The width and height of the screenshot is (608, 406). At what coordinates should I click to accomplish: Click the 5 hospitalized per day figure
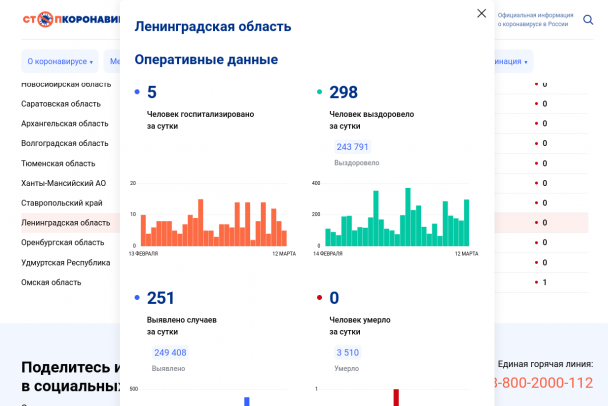[x=152, y=92]
